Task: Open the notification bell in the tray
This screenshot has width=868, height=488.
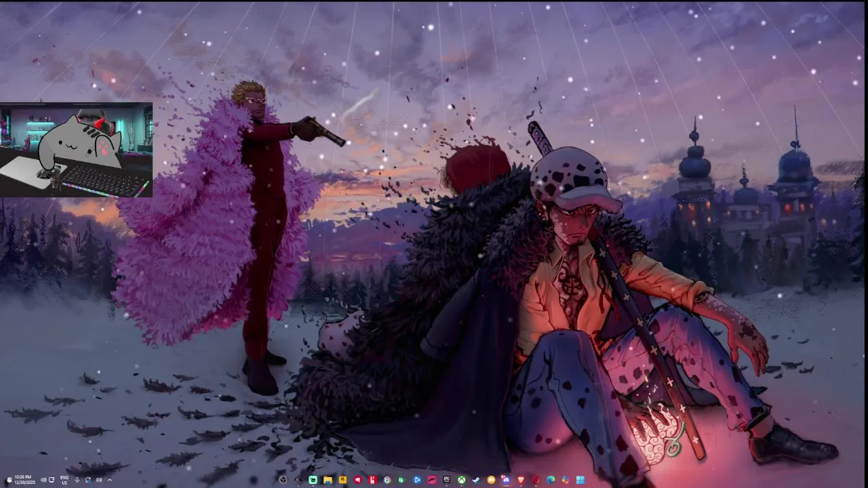Action: click(x=9, y=480)
